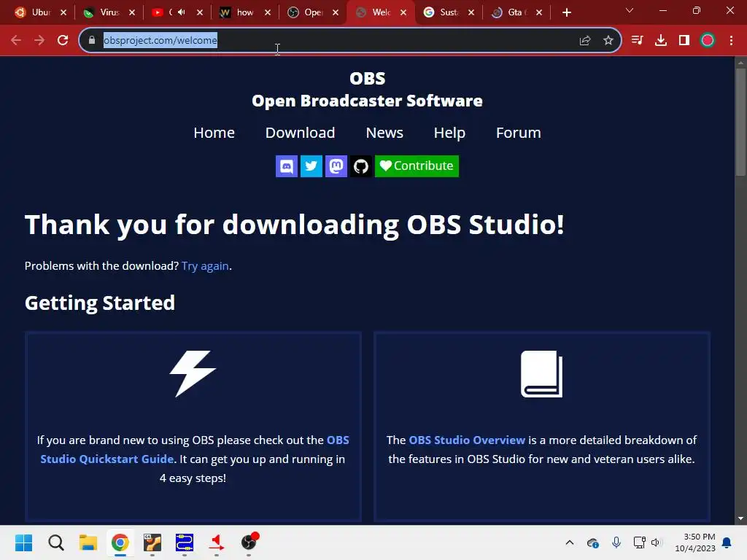The height and width of the screenshot is (560, 747).
Task: Click the Chrome taskbar icon
Action: [120, 542]
